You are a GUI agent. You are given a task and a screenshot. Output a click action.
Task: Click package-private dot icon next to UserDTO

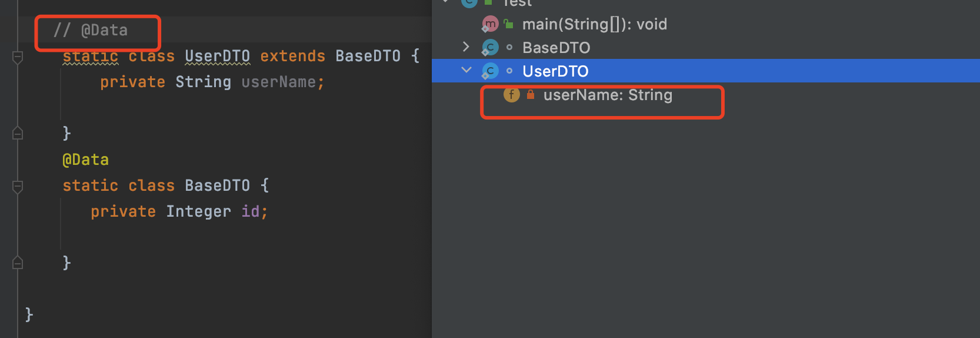tap(509, 71)
